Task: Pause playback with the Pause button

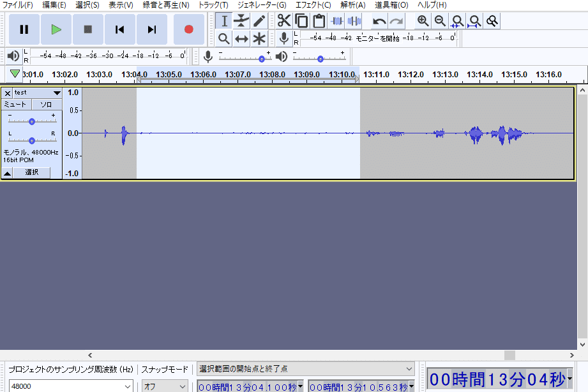Action: pos(24,29)
